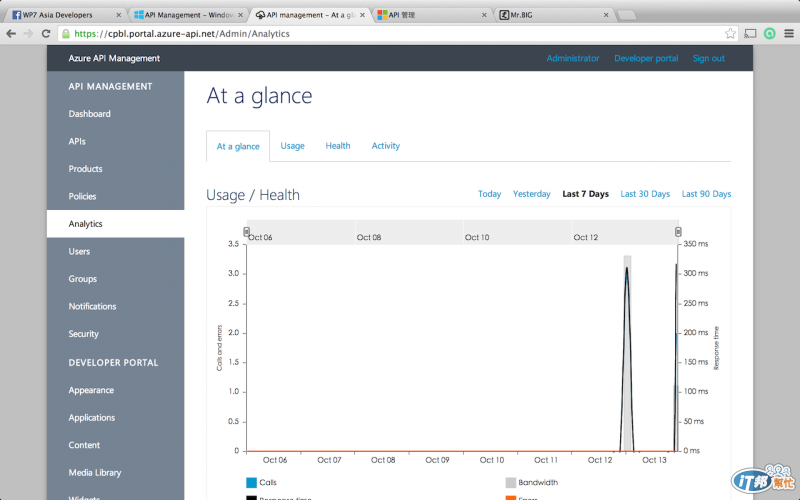
Task: Toggle the Bandwidth legend gray swatch
Action: coord(511,483)
